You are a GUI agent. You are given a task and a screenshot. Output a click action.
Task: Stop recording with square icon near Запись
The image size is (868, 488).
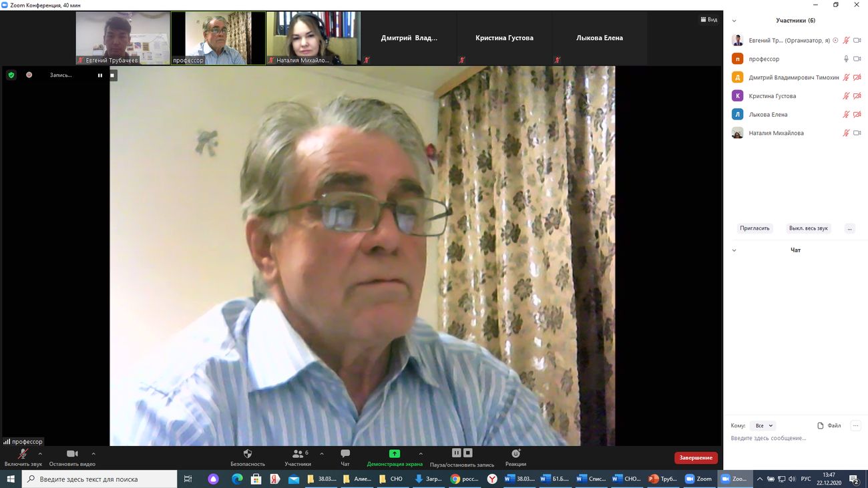click(x=113, y=75)
